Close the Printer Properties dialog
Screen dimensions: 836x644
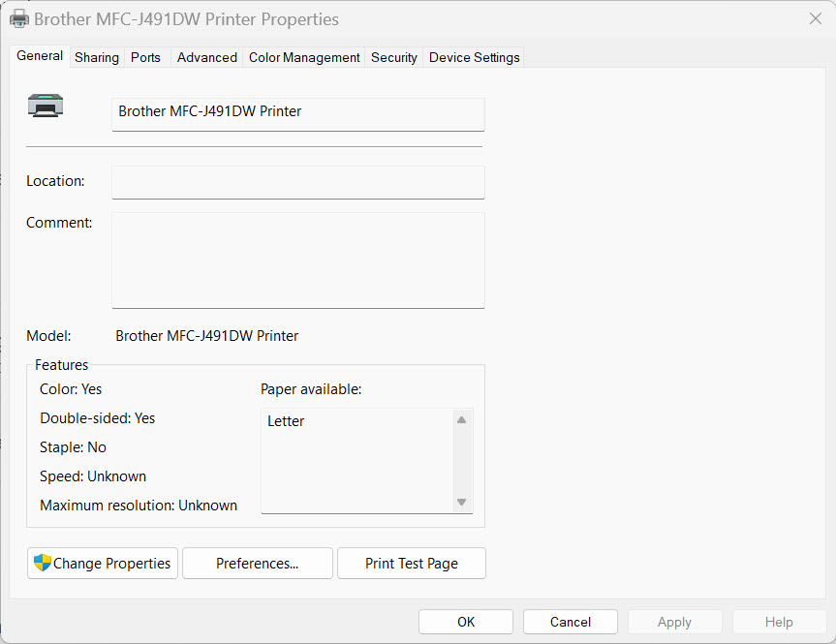(x=816, y=18)
